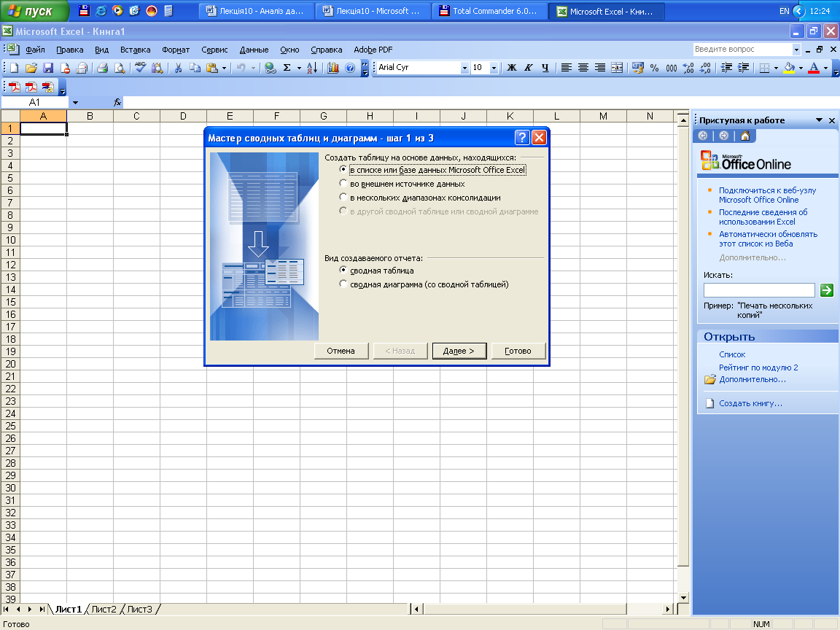Open the Borders dropdown arrow
This screenshot has width=840, height=630.
click(777, 68)
